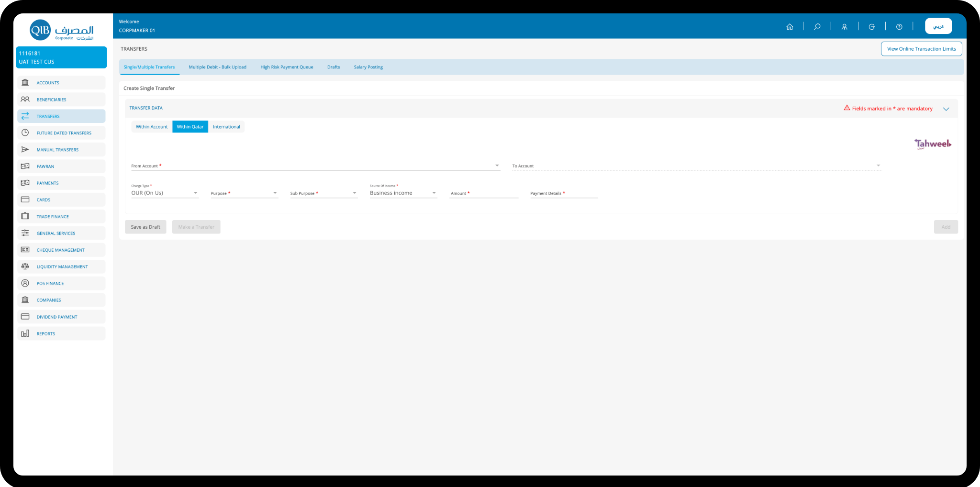Collapse the Transfer Data section chevron
The width and height of the screenshot is (980, 487).
(x=946, y=109)
